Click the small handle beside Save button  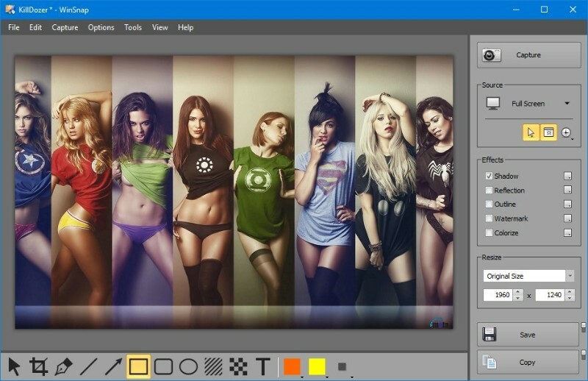click(x=584, y=327)
